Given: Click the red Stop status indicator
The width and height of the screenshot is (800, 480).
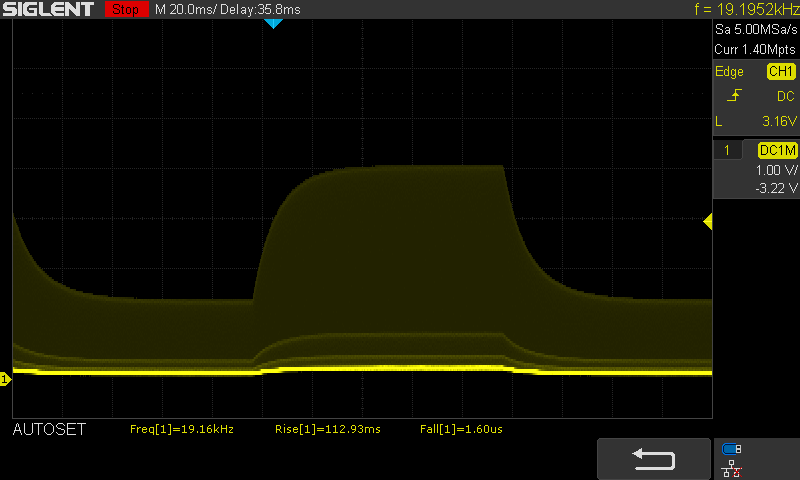Looking at the screenshot, I should coord(126,9).
